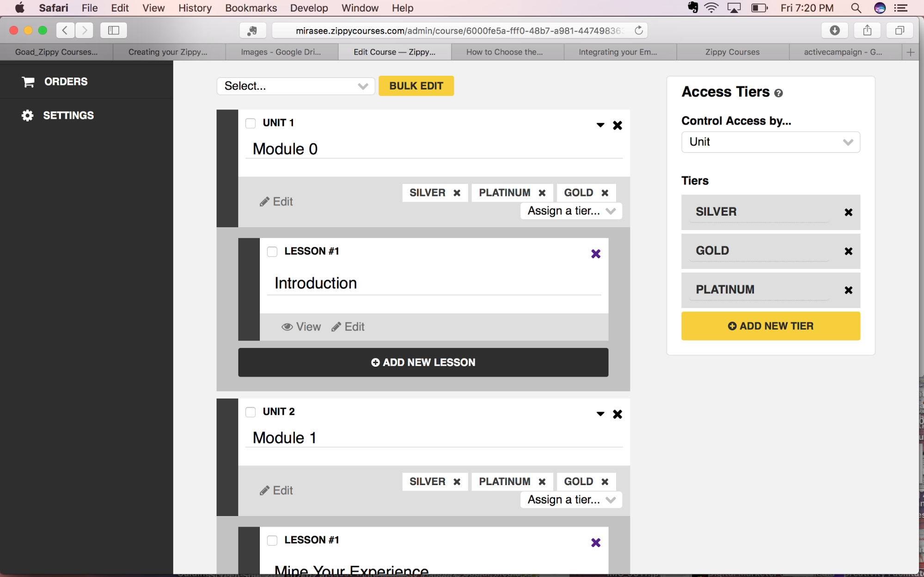Open the Develop menu

point(309,8)
